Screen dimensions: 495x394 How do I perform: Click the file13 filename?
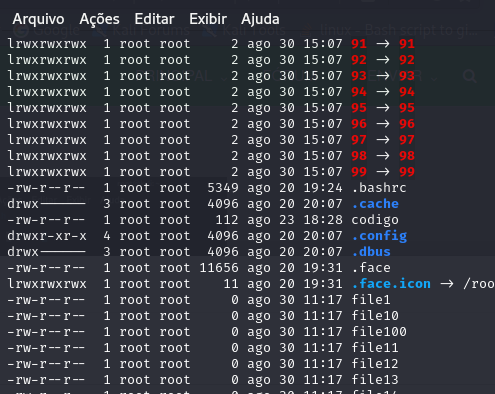(375, 380)
